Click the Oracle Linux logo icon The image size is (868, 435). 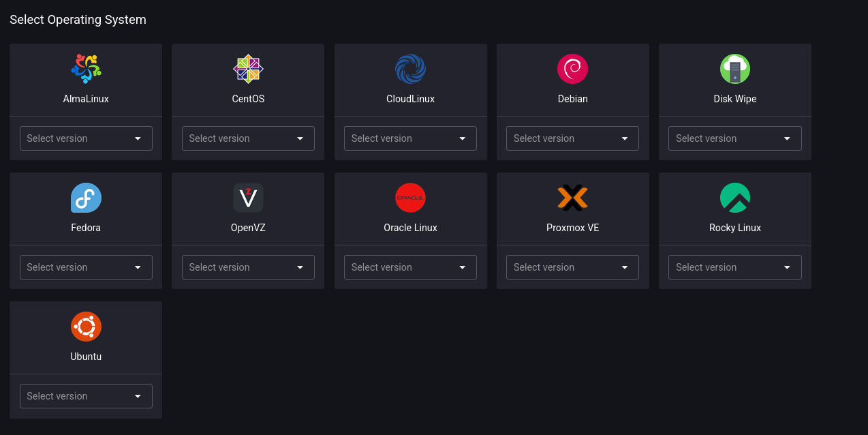[410, 197]
